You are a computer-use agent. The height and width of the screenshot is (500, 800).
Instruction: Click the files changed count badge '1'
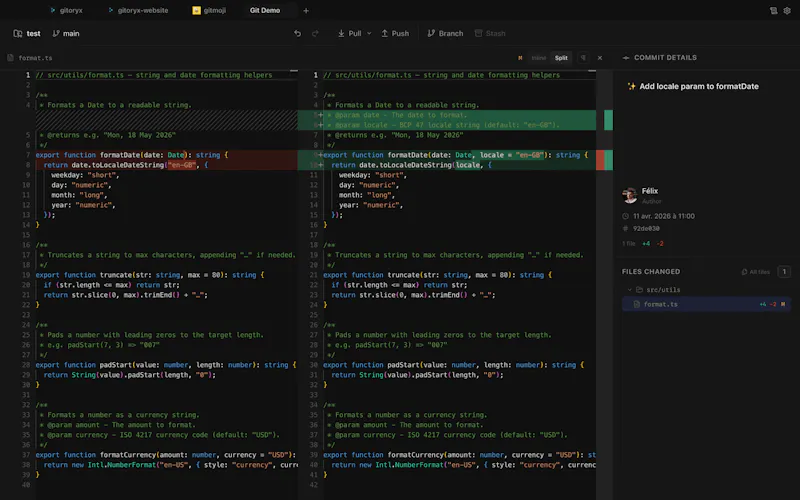coord(784,272)
